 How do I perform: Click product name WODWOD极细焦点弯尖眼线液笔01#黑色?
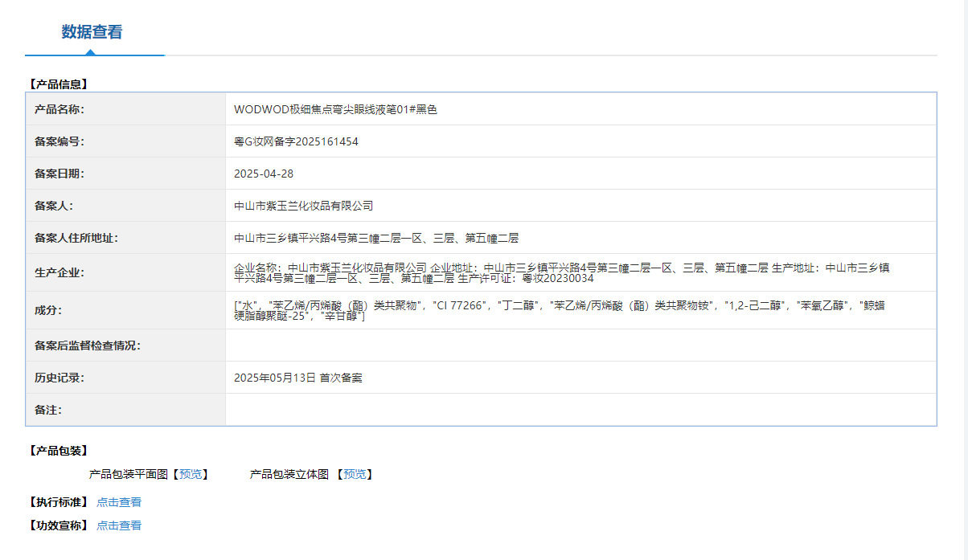pos(335,109)
